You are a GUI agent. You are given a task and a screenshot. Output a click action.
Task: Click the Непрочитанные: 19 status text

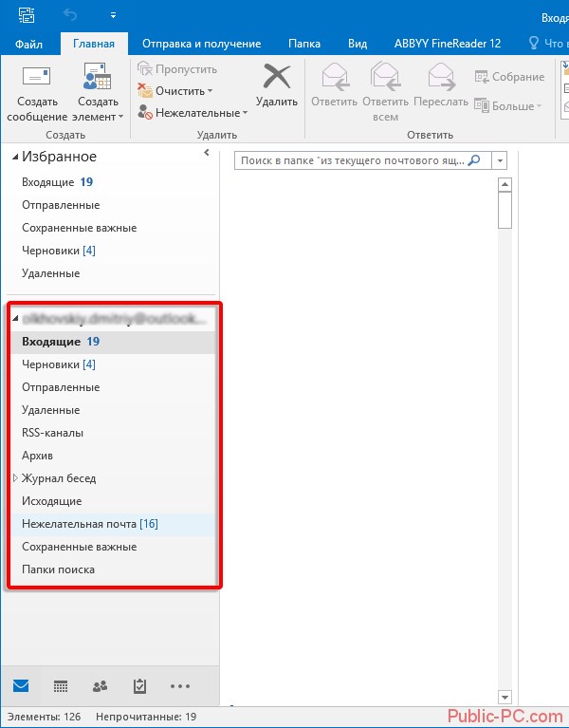[146, 717]
